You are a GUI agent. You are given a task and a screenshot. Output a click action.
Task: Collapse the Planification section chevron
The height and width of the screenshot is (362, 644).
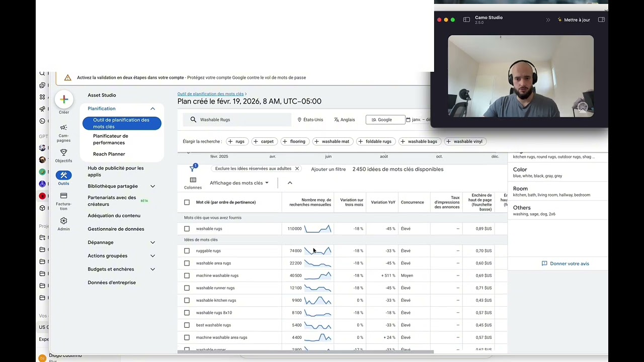152,109
